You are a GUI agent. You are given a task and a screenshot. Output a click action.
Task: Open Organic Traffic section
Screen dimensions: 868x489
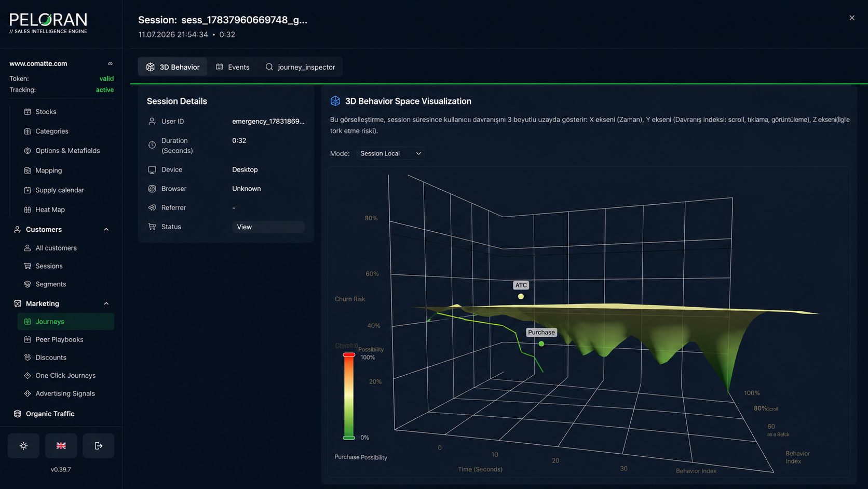pos(50,414)
